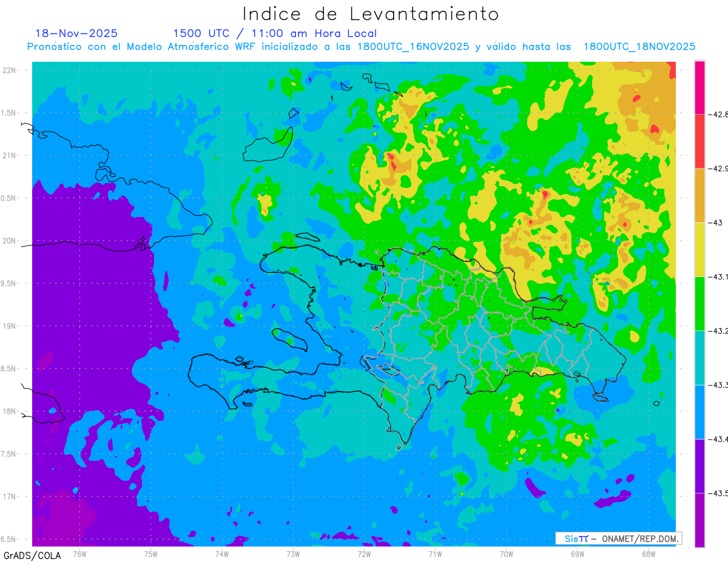Click the 73W longitude label
Image resolution: width=728 pixels, height=562 pixels.
293,553
